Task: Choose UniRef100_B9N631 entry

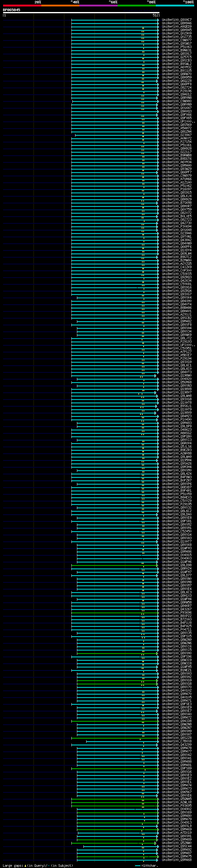Action: point(177,50)
